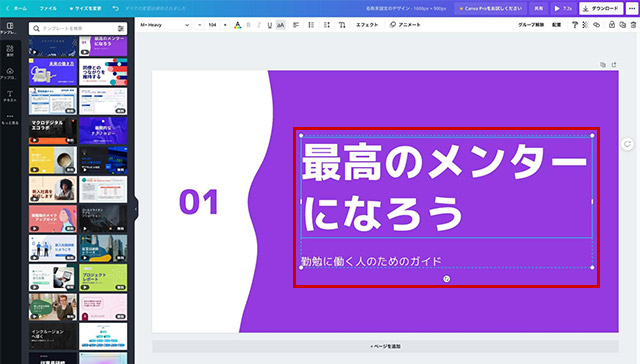This screenshot has height=364, width=640.
Task: Select the subtitle 勤勉に働く人のためのガイド
Action: coord(371,261)
